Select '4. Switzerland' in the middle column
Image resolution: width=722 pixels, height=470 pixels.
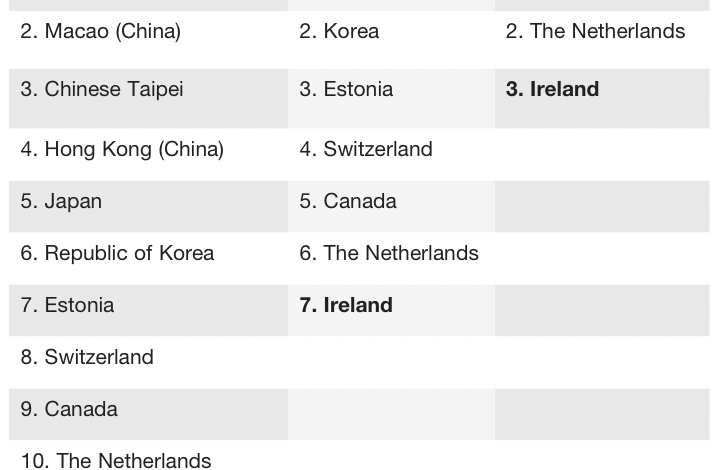click(366, 150)
